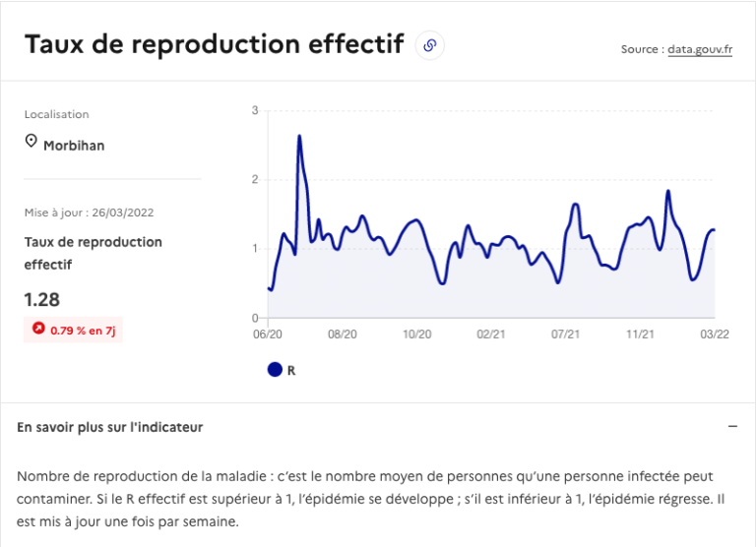Click the chart peak near 07/20
Screen dimensions: 756x547
tap(299, 137)
